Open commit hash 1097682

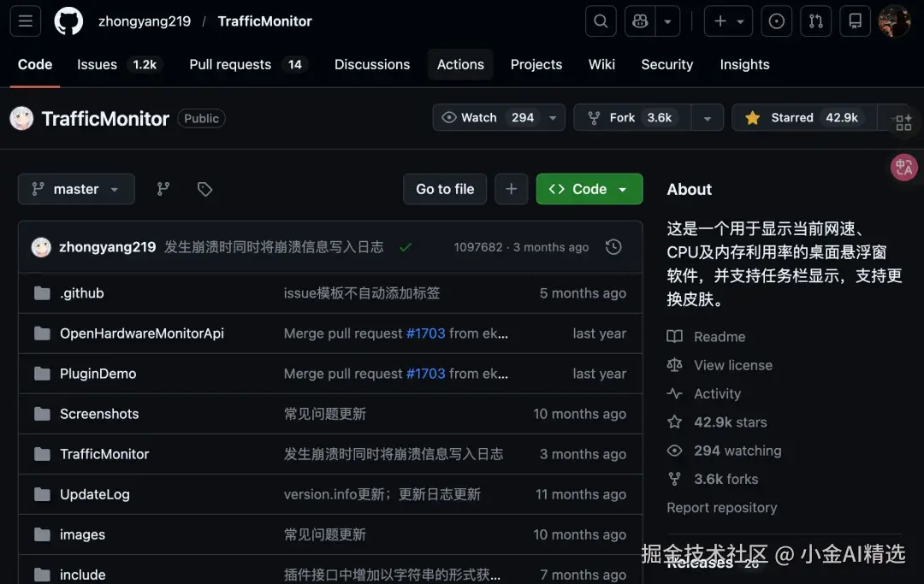coord(478,247)
